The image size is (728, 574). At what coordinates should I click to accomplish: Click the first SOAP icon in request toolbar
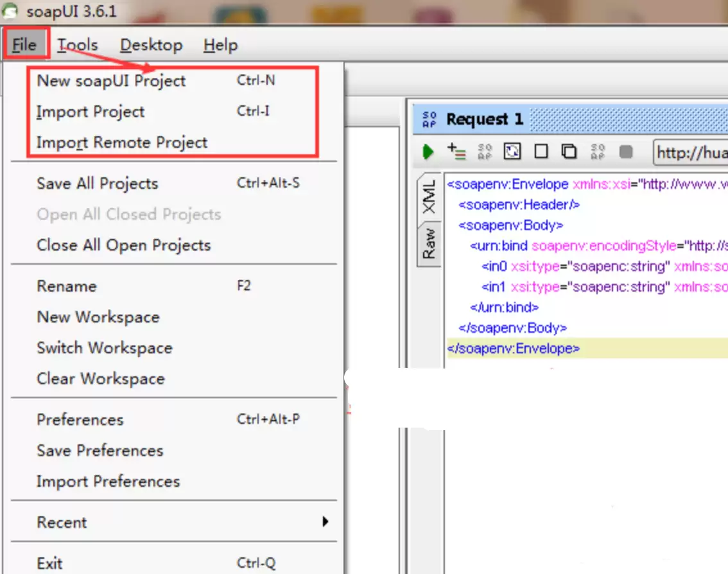click(484, 152)
